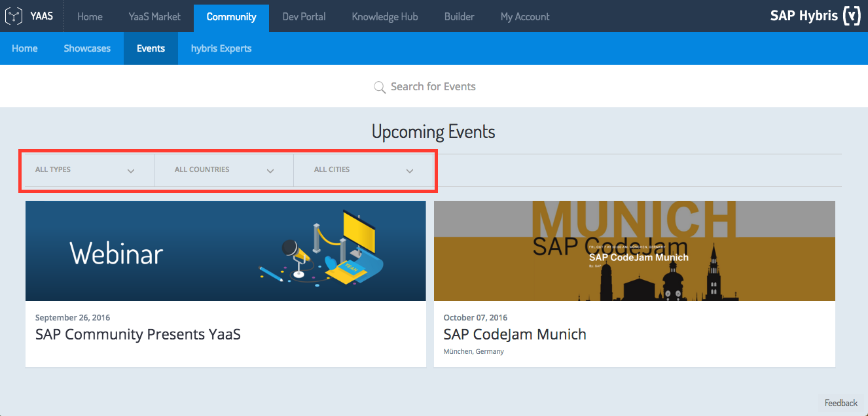Screen dimensions: 868x416
Task: Click the search magnifier icon
Action: [379, 87]
